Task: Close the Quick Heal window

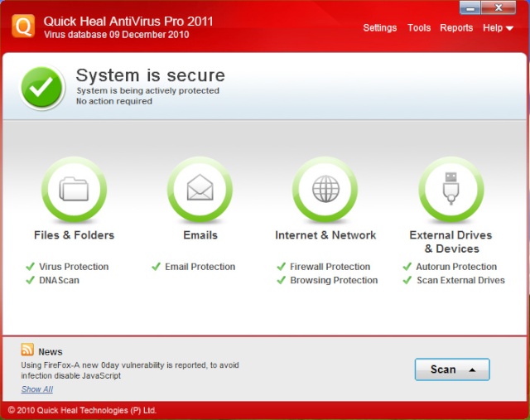Action: pos(499,7)
